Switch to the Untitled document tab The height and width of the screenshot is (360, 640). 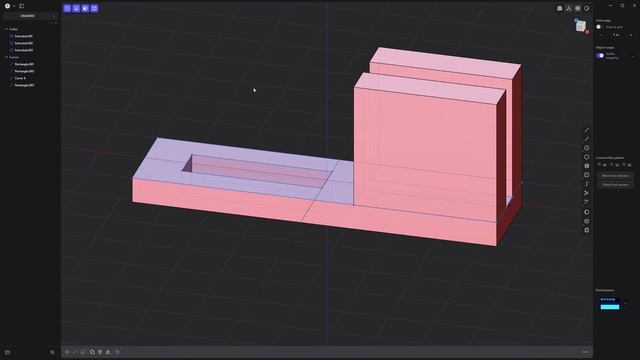click(x=27, y=16)
